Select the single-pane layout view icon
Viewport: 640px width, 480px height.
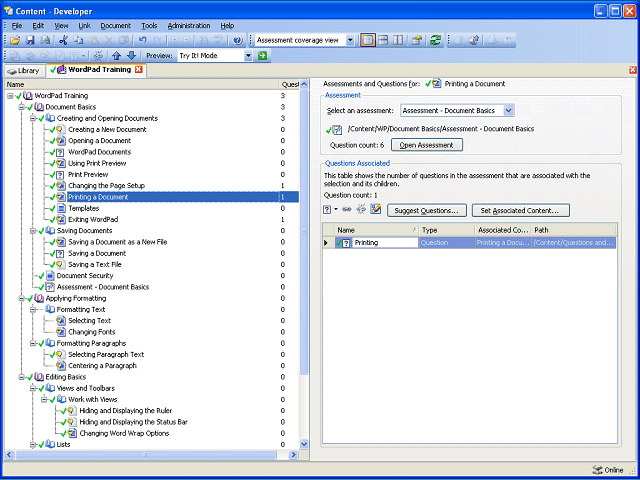click(x=368, y=40)
